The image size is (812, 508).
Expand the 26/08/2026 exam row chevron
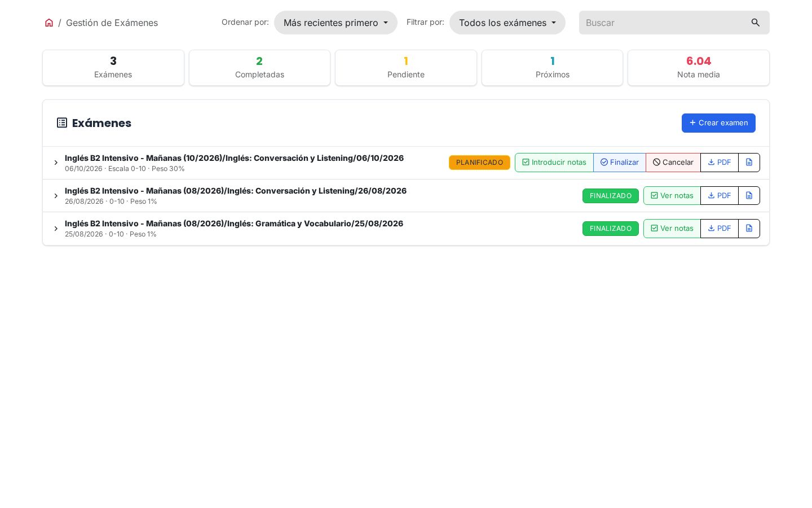tap(56, 196)
